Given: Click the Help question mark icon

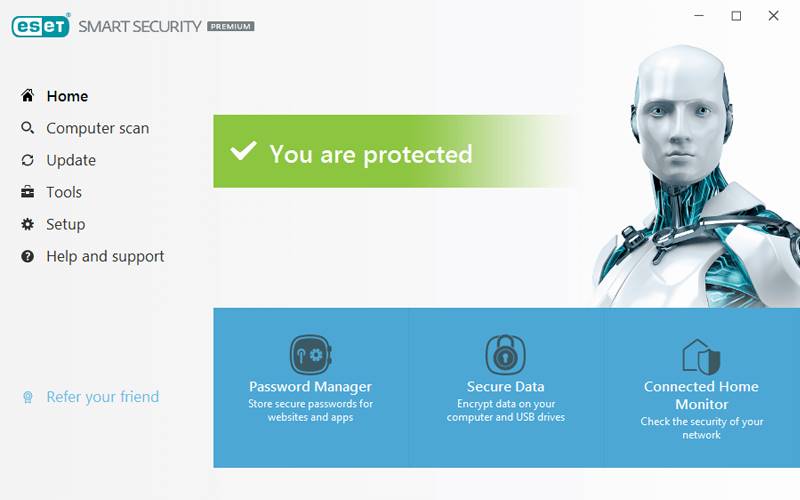Looking at the screenshot, I should click(27, 257).
